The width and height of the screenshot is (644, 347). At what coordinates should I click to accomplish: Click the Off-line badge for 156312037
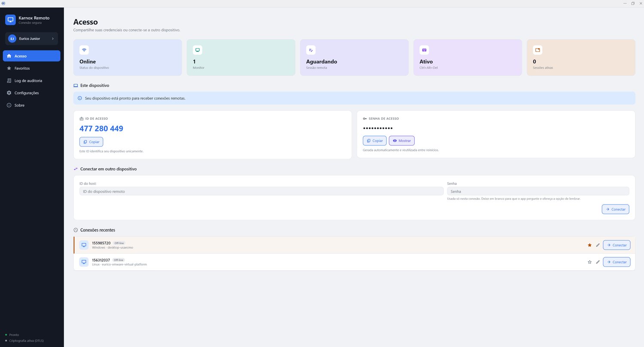[x=119, y=260]
